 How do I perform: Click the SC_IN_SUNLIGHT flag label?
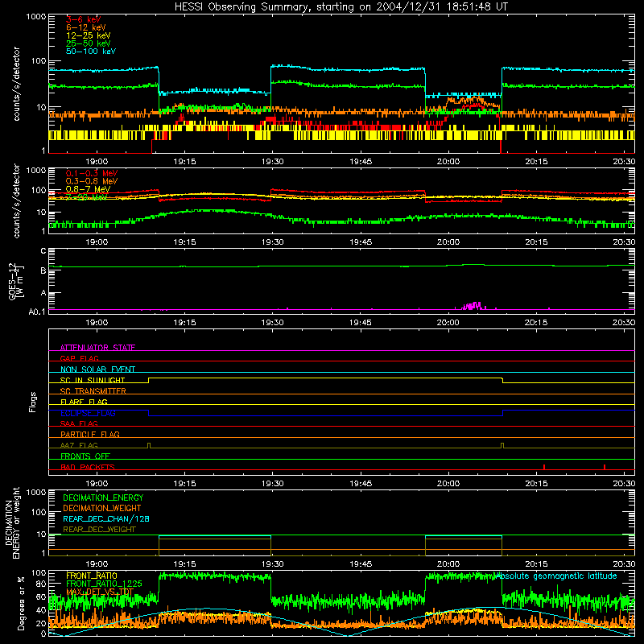pos(93,380)
